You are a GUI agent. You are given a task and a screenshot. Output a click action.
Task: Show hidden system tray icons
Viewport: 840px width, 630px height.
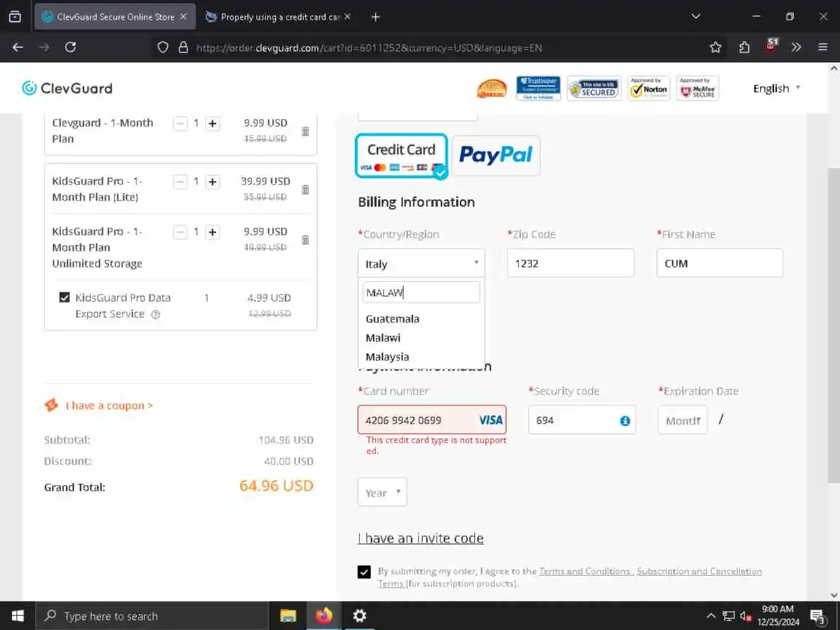711,616
